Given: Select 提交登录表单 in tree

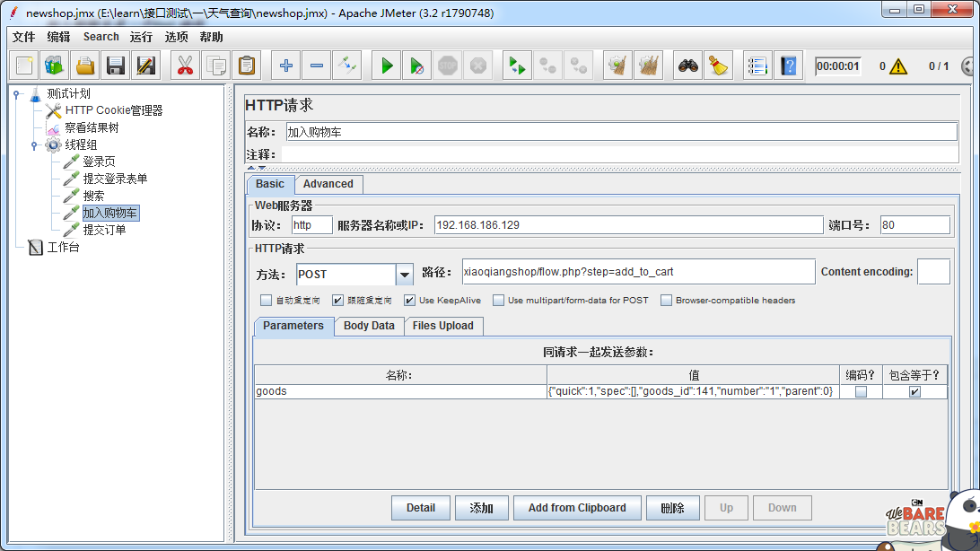Looking at the screenshot, I should [x=115, y=179].
